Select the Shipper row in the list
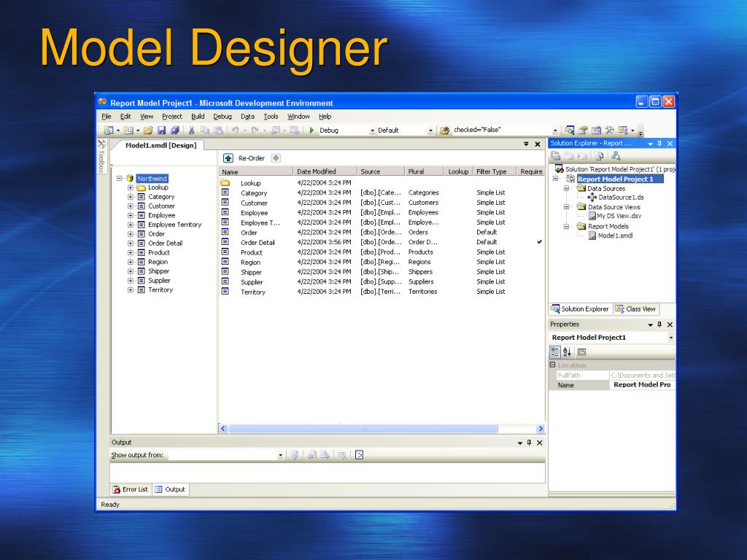 (381, 272)
